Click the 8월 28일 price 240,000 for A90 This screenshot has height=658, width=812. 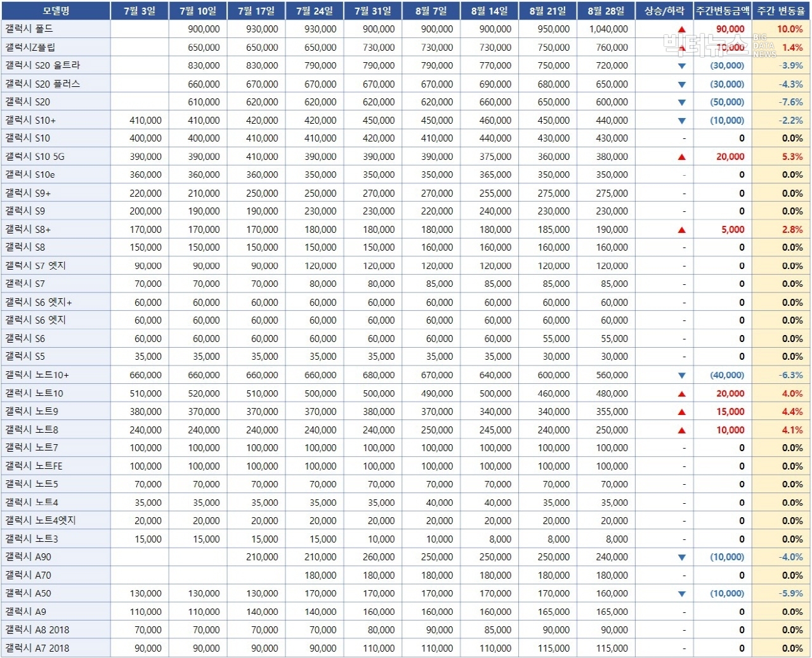click(612, 557)
